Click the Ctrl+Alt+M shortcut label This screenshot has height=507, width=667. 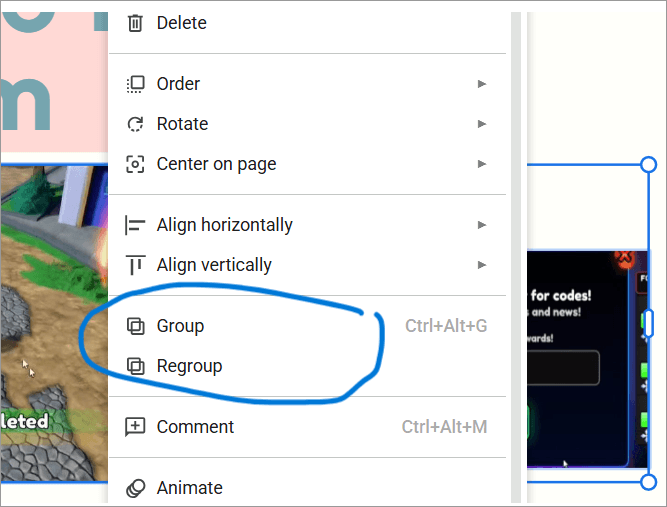pos(445,427)
